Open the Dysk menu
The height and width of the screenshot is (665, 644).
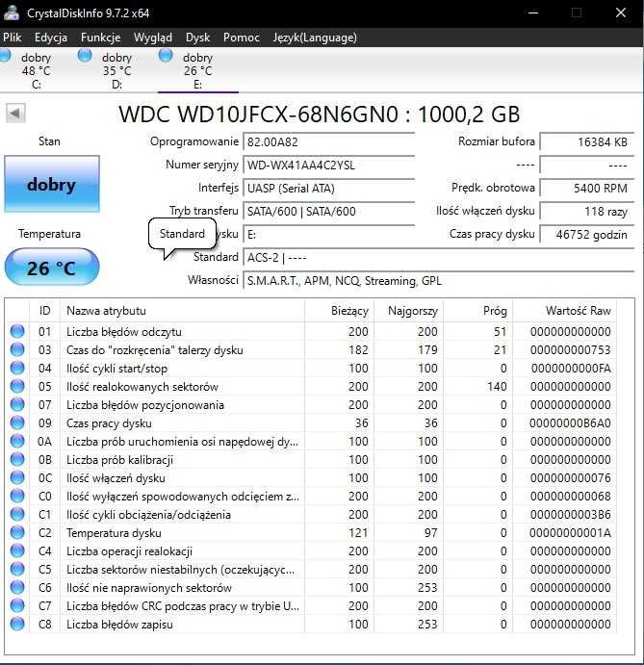pyautogui.click(x=197, y=38)
